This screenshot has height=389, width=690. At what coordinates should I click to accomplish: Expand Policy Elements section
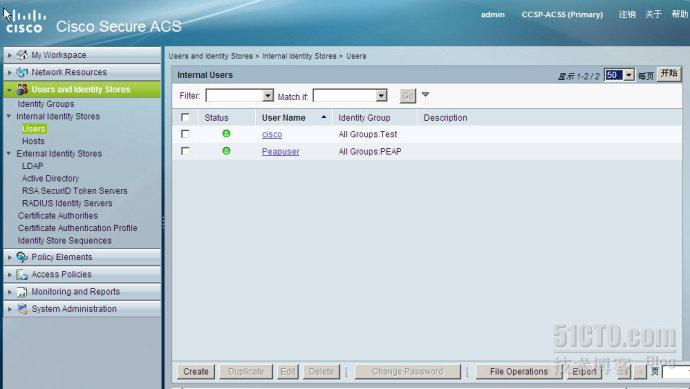[10, 257]
